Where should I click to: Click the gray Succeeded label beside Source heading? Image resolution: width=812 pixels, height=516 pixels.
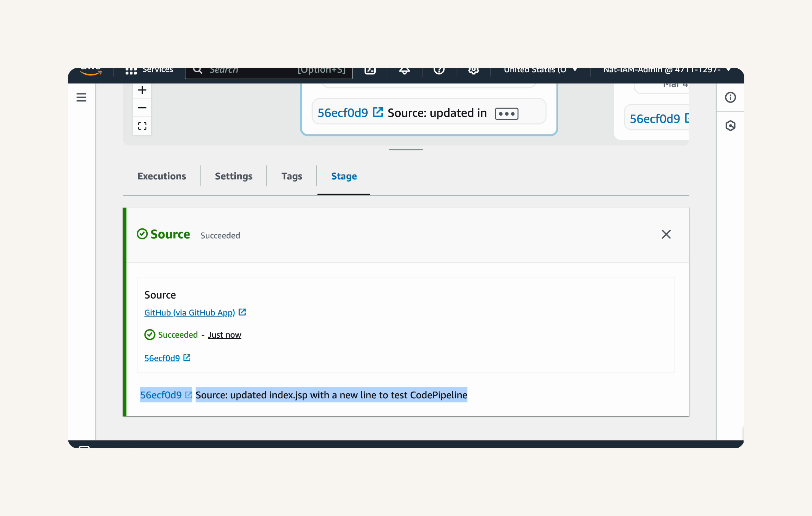[220, 235]
